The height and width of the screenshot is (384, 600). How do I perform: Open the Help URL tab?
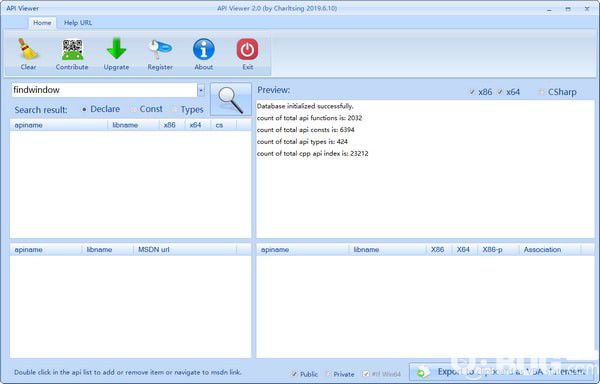(78, 23)
